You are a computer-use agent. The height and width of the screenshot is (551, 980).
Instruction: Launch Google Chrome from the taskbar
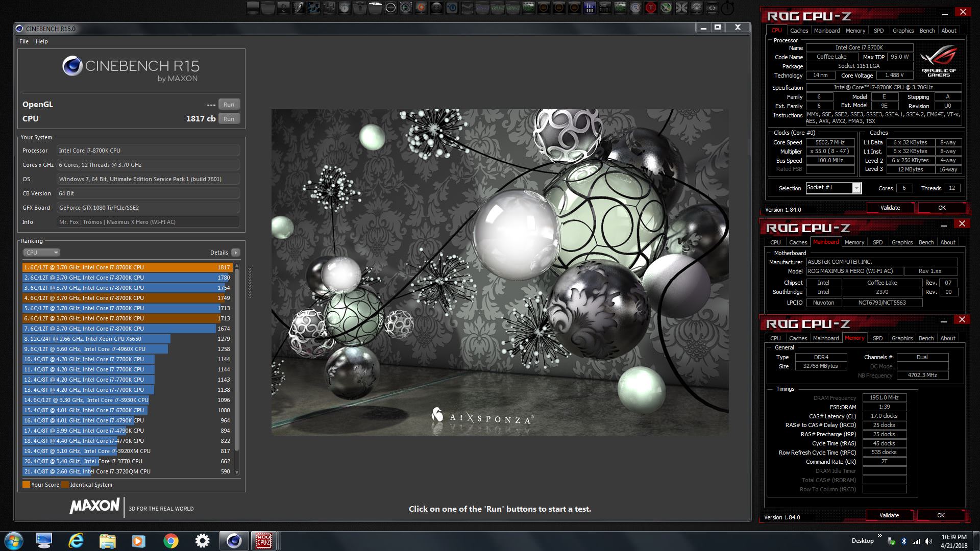(x=171, y=540)
